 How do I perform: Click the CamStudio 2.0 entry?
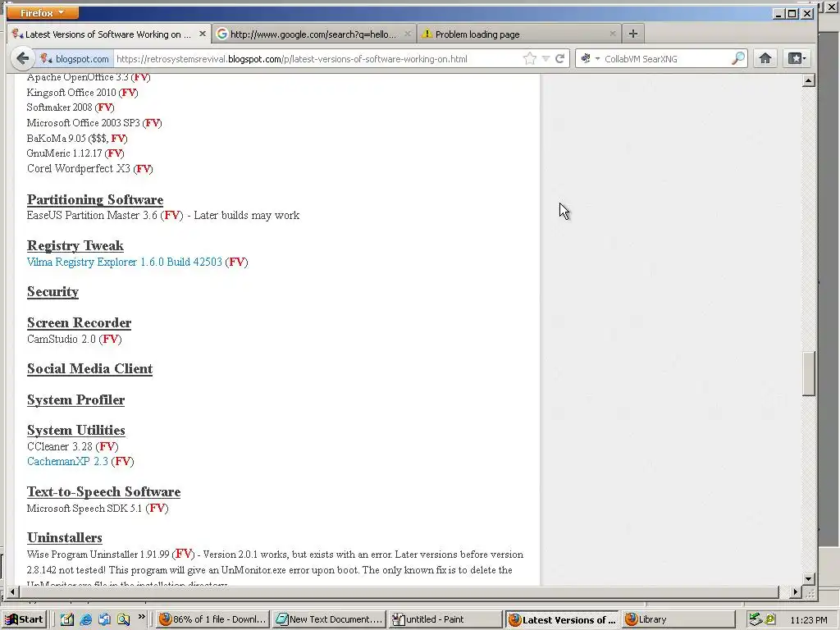point(75,339)
